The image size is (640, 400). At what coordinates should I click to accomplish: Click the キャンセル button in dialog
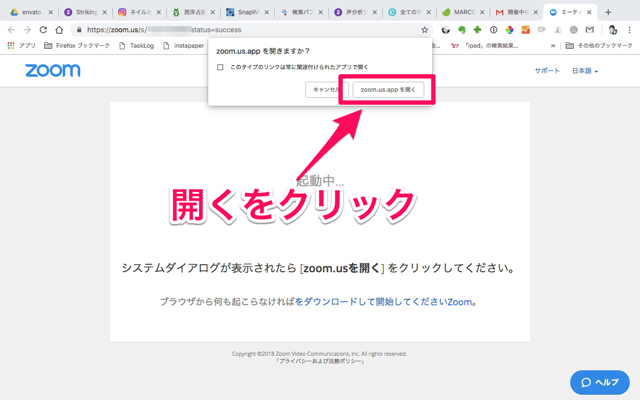(x=327, y=89)
